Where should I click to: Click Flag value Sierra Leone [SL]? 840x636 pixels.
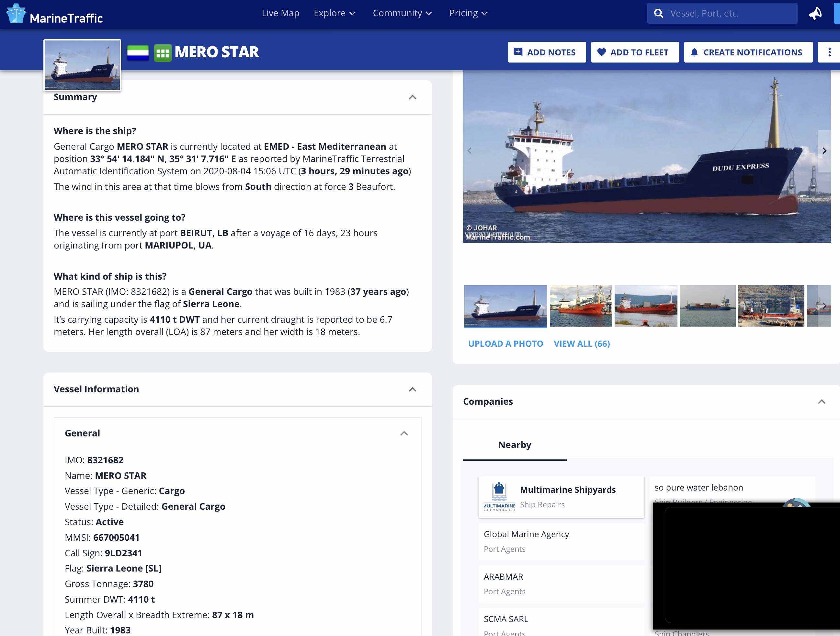tap(124, 568)
